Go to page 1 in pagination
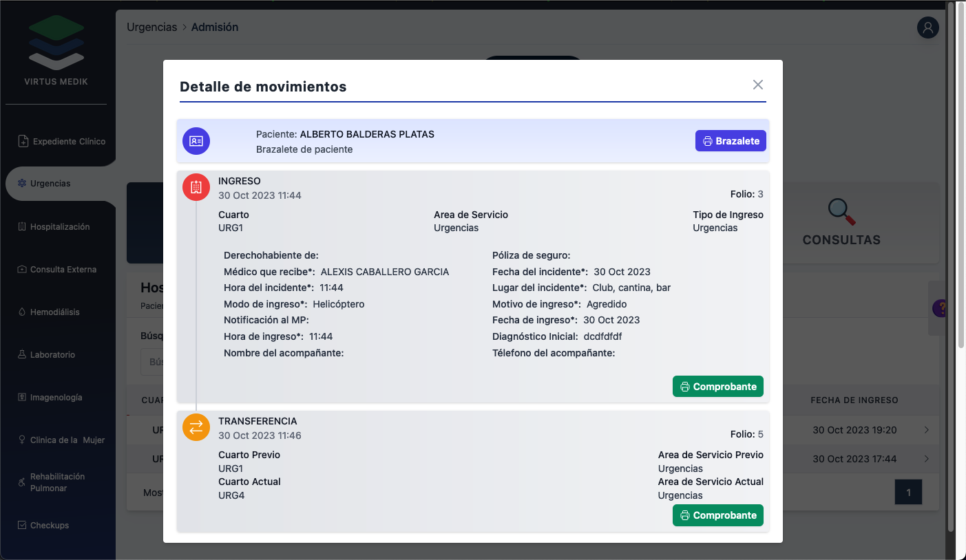The width and height of the screenshot is (966, 560). point(908,493)
